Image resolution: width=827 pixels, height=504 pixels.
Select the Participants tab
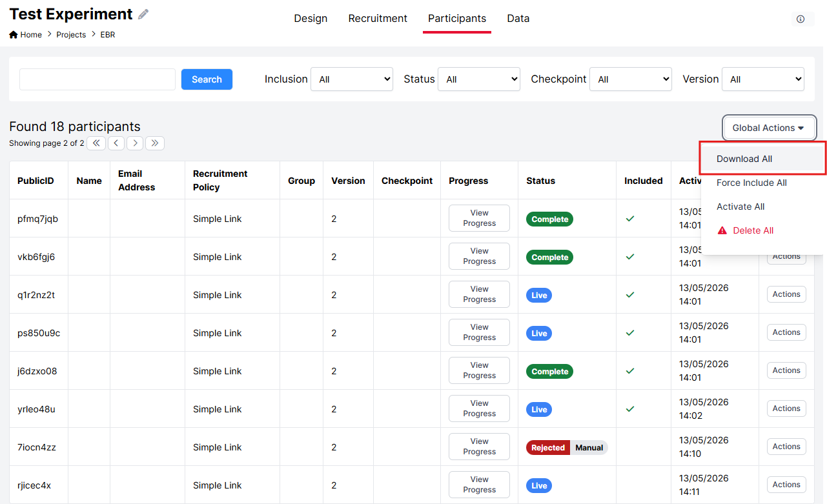(x=457, y=19)
